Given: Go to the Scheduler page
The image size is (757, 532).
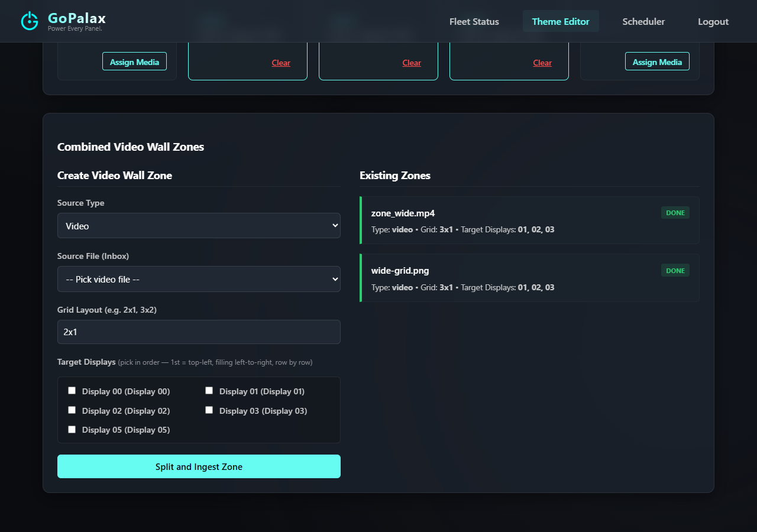Looking at the screenshot, I should (x=643, y=21).
